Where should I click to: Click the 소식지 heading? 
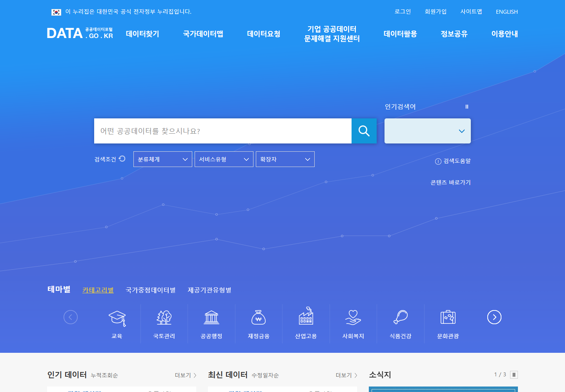click(380, 375)
